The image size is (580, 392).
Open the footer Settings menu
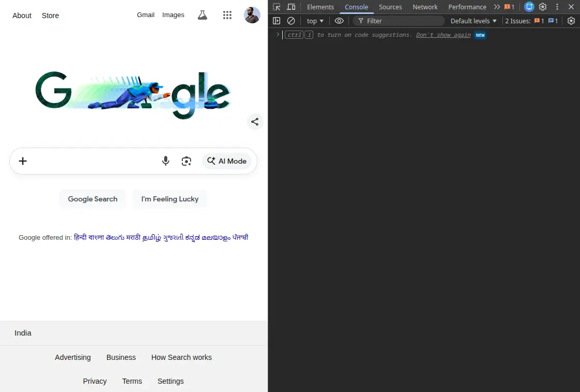[170, 381]
